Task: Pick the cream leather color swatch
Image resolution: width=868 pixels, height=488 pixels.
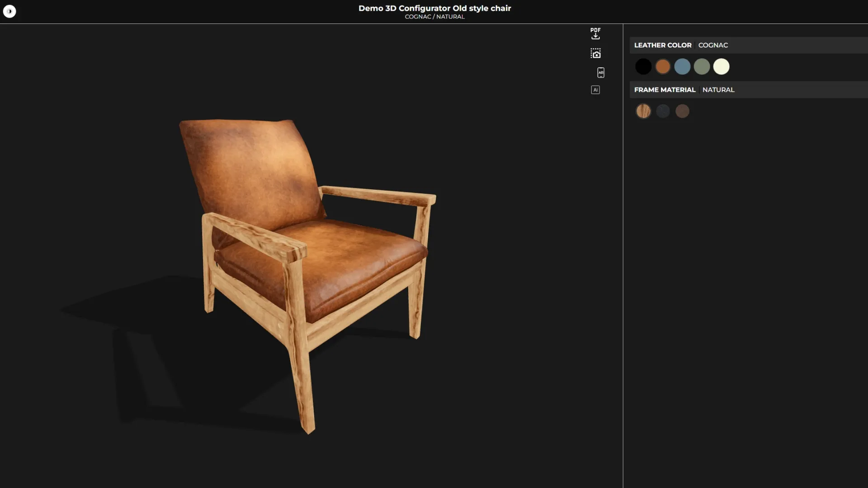Action: [722, 66]
